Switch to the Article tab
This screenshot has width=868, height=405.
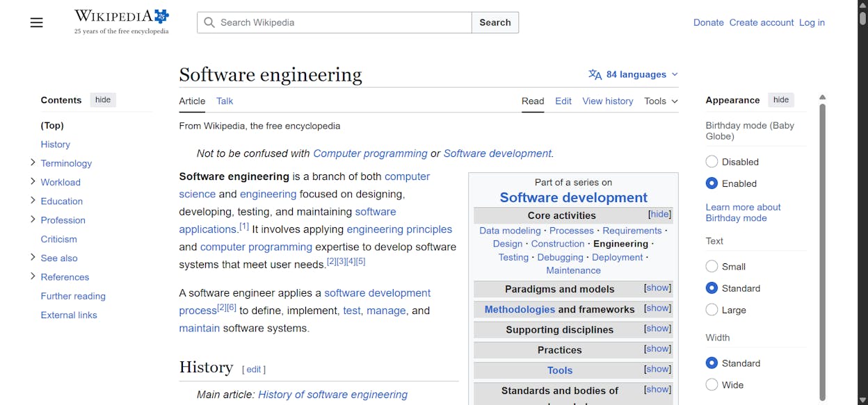coord(192,101)
